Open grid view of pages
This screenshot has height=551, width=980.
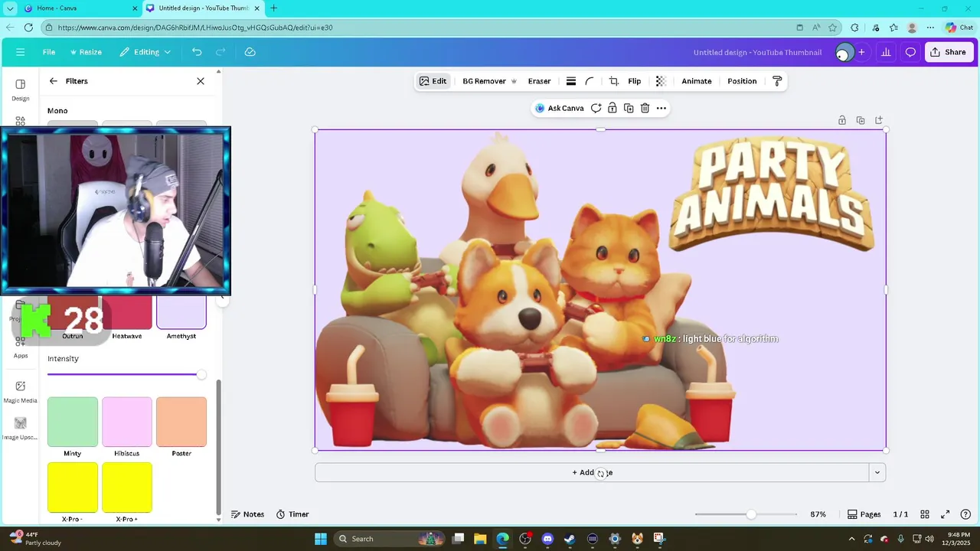[x=925, y=514]
